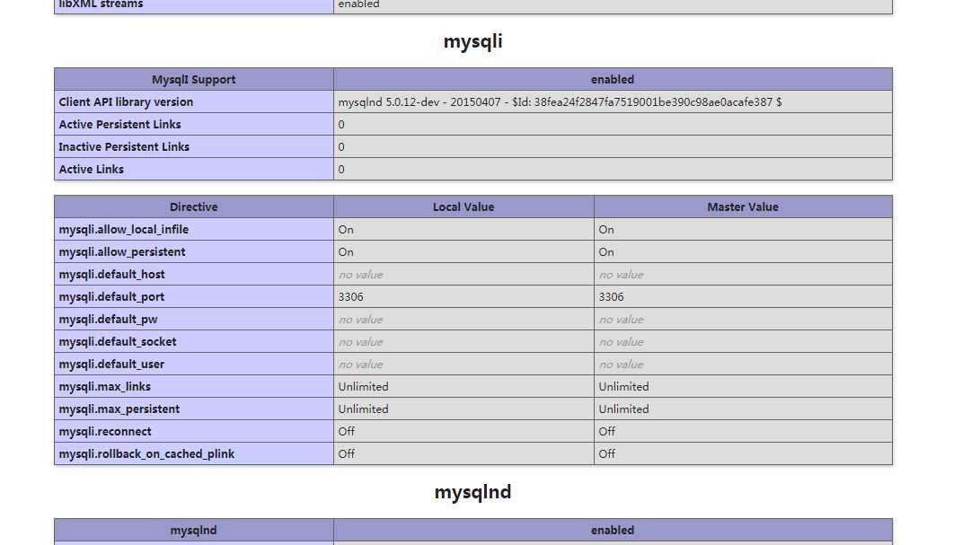980x545 pixels.
Task: Click the Local Value column header
Action: [x=464, y=207]
